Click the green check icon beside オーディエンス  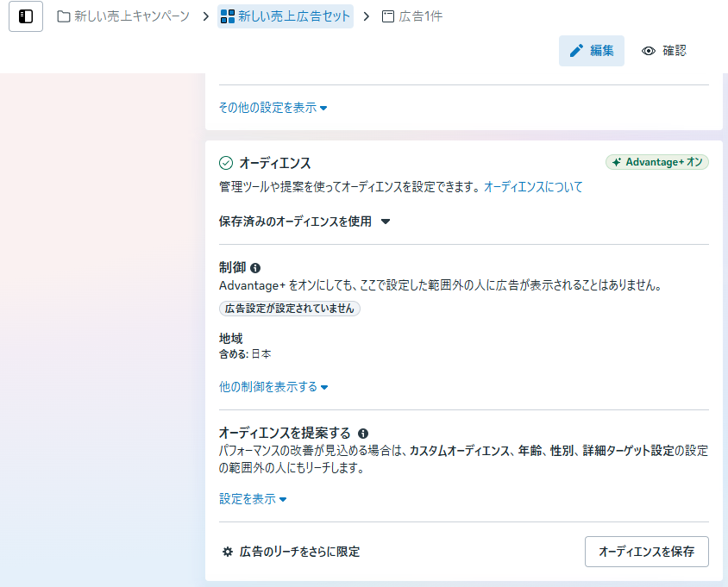(226, 163)
